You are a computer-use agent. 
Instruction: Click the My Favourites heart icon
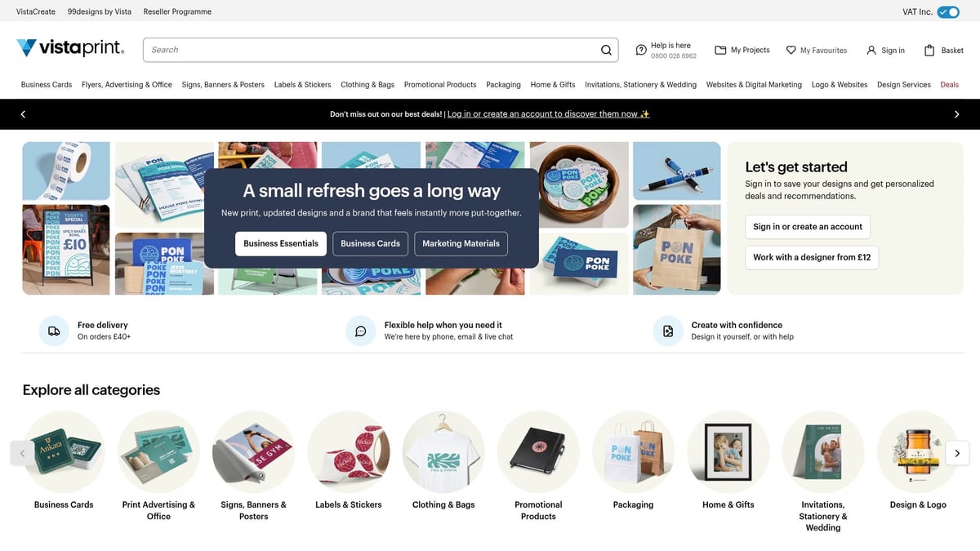pos(791,50)
